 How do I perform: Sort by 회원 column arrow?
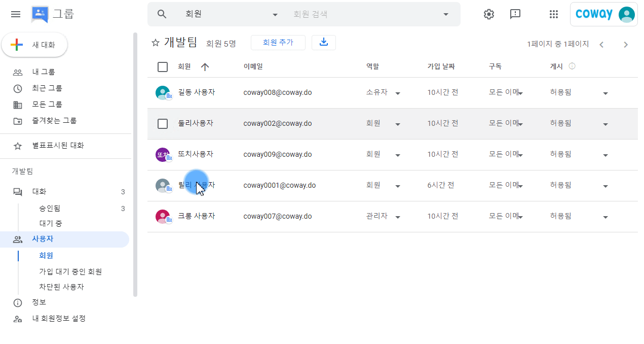pyautogui.click(x=205, y=66)
